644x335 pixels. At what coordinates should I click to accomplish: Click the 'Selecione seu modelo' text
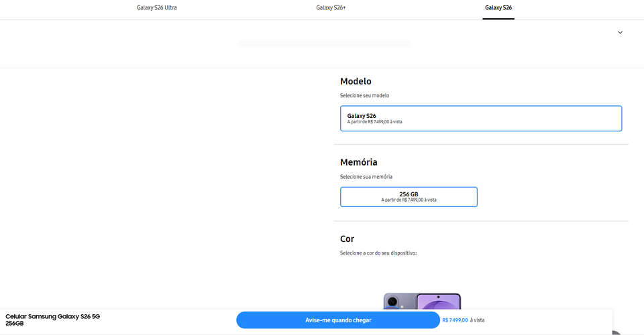point(364,96)
